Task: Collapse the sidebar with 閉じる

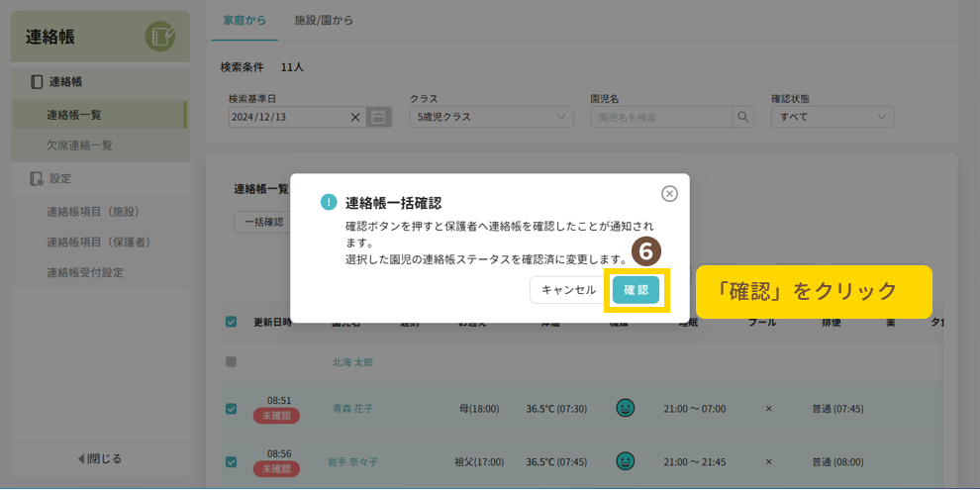Action: [x=99, y=458]
